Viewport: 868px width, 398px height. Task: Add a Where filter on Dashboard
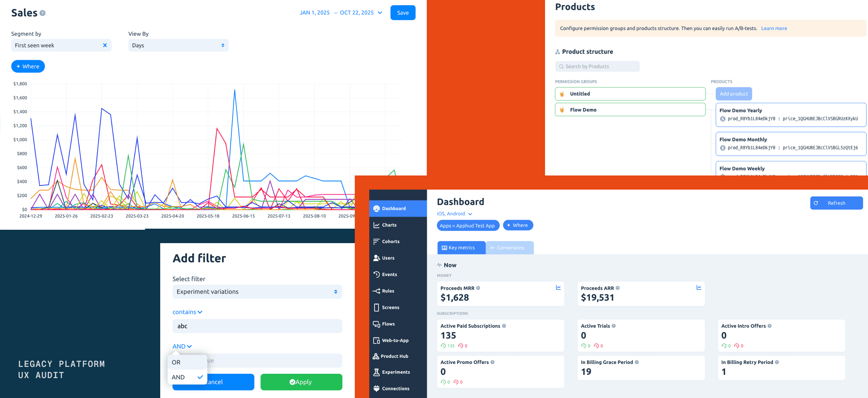click(x=518, y=225)
